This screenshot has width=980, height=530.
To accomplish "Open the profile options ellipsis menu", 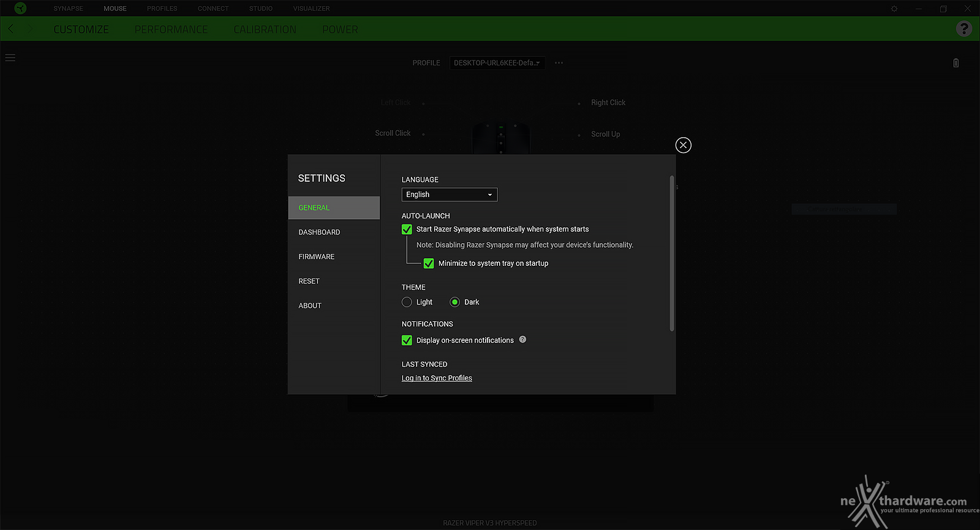I will click(x=559, y=62).
